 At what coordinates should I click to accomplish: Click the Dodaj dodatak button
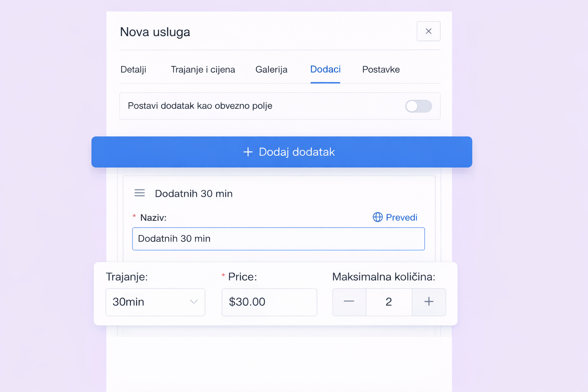click(x=282, y=152)
